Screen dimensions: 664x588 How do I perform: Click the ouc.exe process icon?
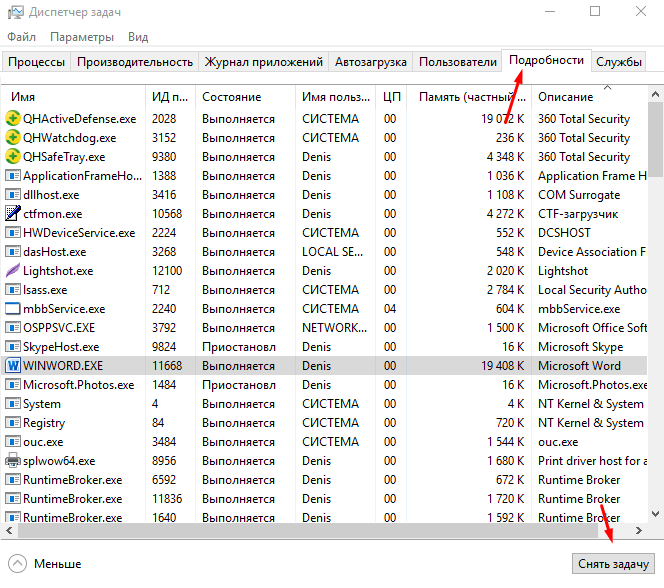13,442
